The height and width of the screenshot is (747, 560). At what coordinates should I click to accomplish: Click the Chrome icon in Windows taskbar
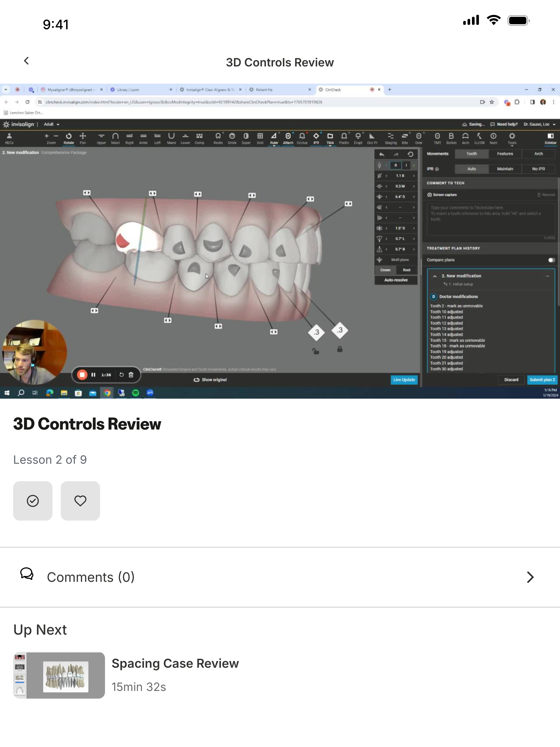pyautogui.click(x=107, y=393)
